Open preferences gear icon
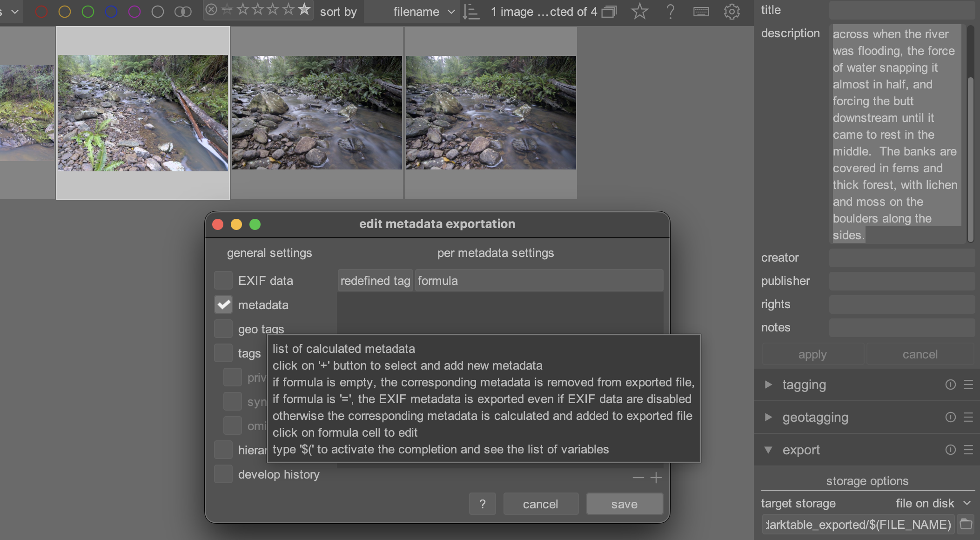 tap(732, 12)
